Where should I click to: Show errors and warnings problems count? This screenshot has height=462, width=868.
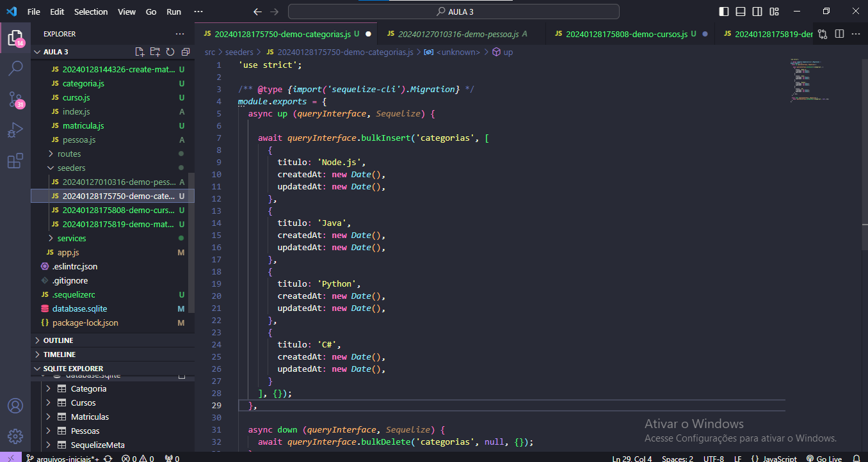click(x=138, y=458)
